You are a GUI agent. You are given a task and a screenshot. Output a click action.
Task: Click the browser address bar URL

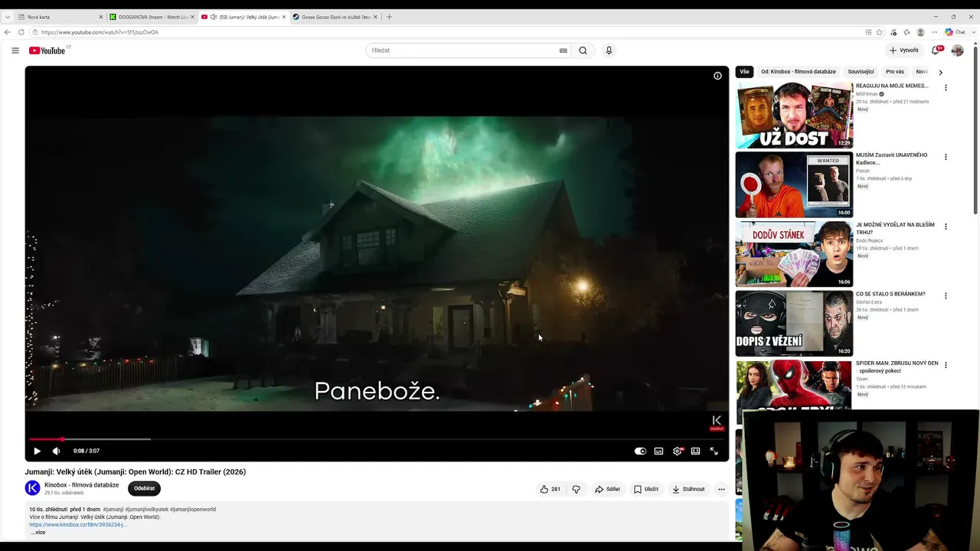point(100,32)
